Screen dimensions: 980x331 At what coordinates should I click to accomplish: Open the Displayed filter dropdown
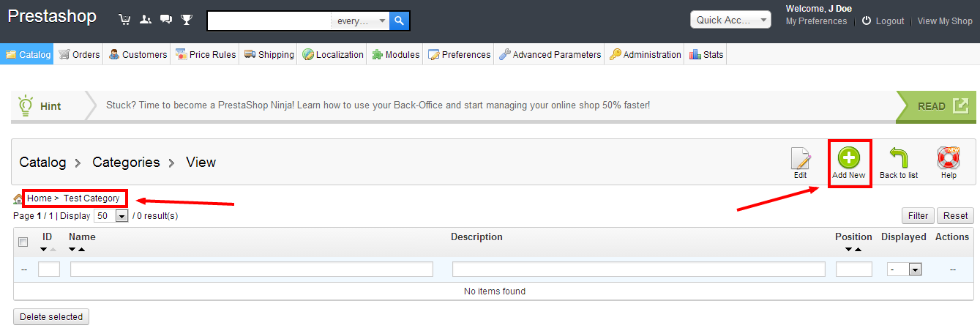tap(904, 269)
